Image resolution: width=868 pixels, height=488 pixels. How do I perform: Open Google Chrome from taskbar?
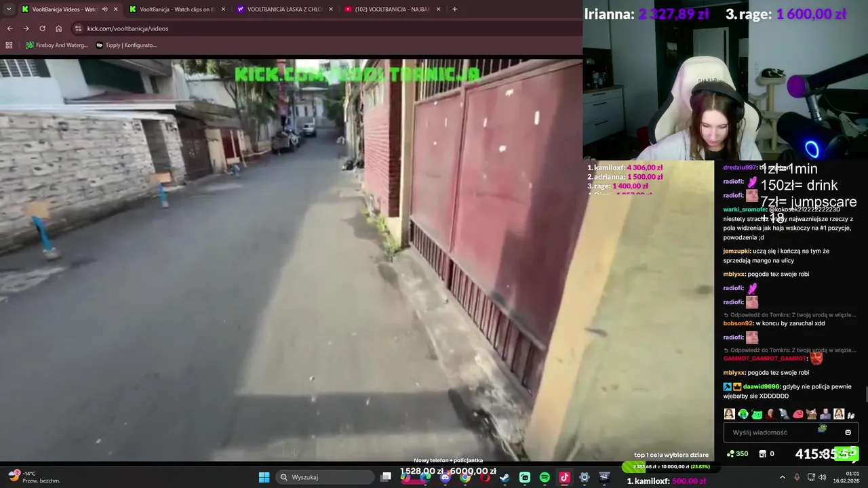(x=465, y=477)
